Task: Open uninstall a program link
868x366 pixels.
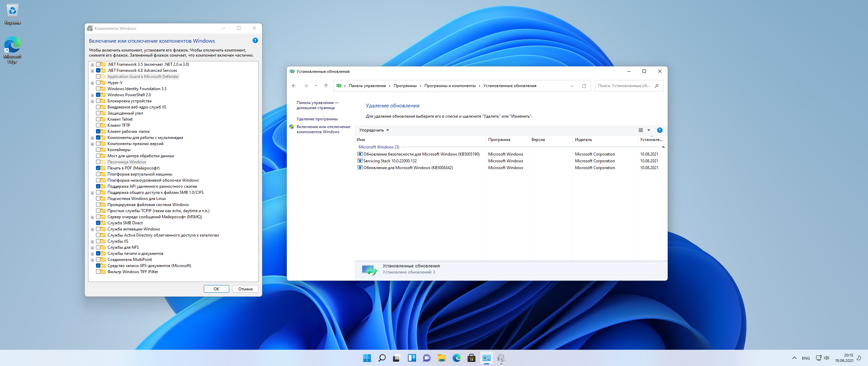Action: tap(317, 119)
